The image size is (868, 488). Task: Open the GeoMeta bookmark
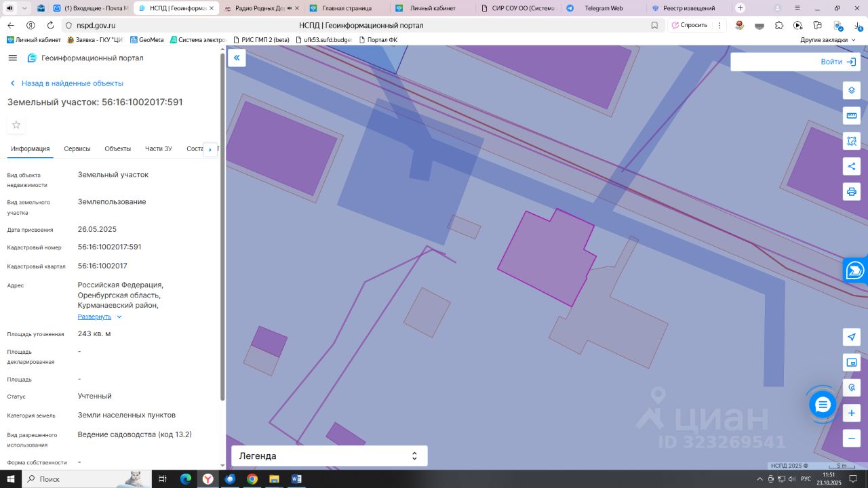click(146, 40)
